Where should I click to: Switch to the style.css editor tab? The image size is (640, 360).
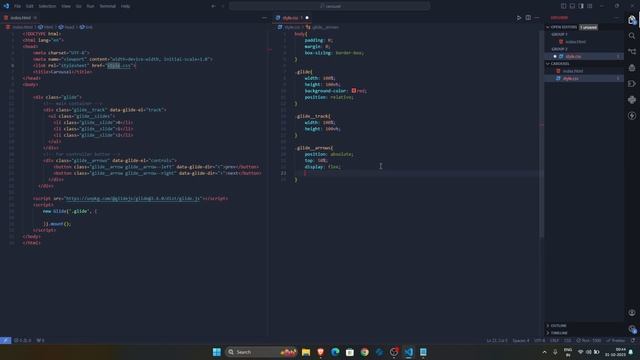(290, 18)
